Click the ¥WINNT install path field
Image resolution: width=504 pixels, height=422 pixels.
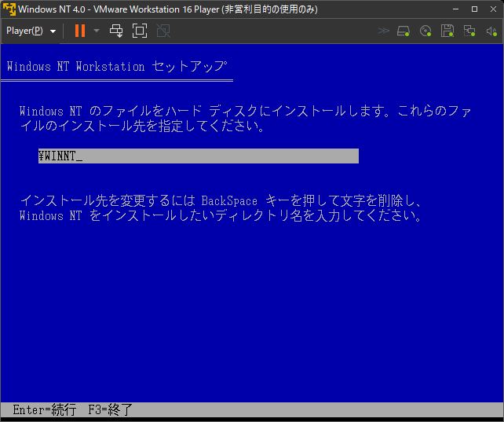[x=199, y=156]
